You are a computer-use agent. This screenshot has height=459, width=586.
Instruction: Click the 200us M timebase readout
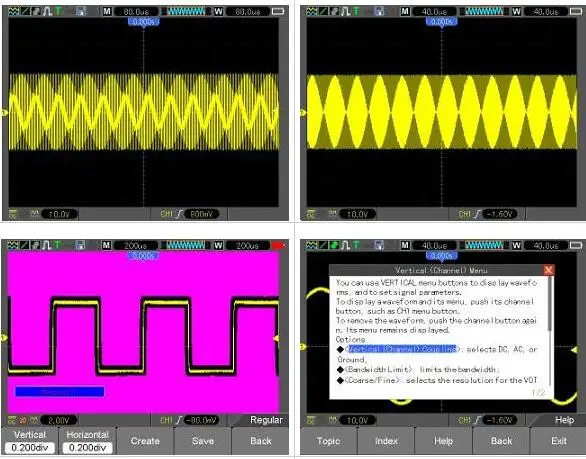[x=135, y=246]
